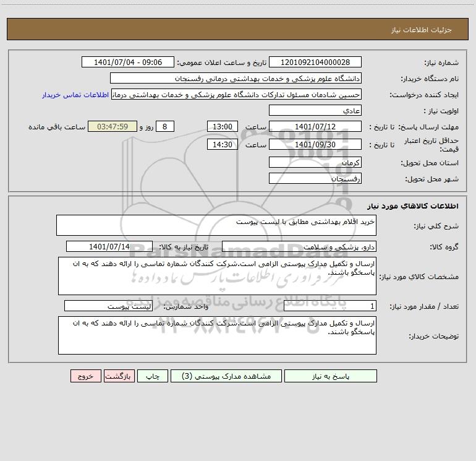Click the تاریخ نیاز به کالا label

(x=184, y=247)
